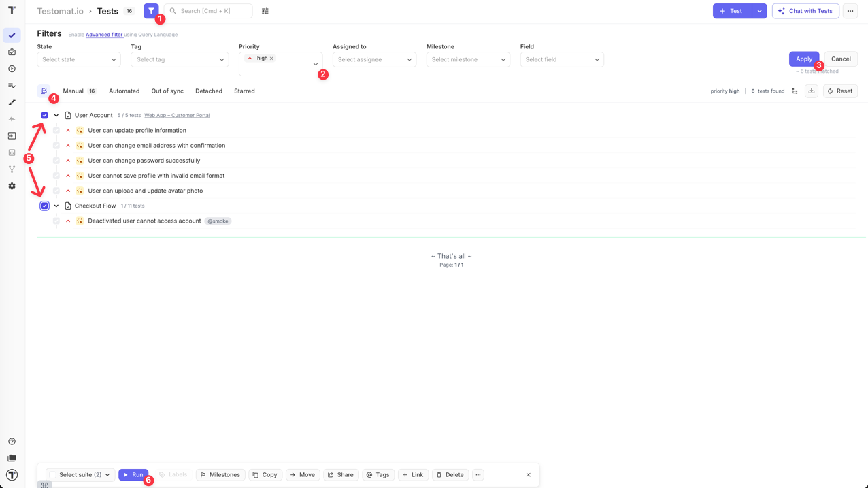Open the Requirements clipboard-check icon in the sidebar

point(12,52)
